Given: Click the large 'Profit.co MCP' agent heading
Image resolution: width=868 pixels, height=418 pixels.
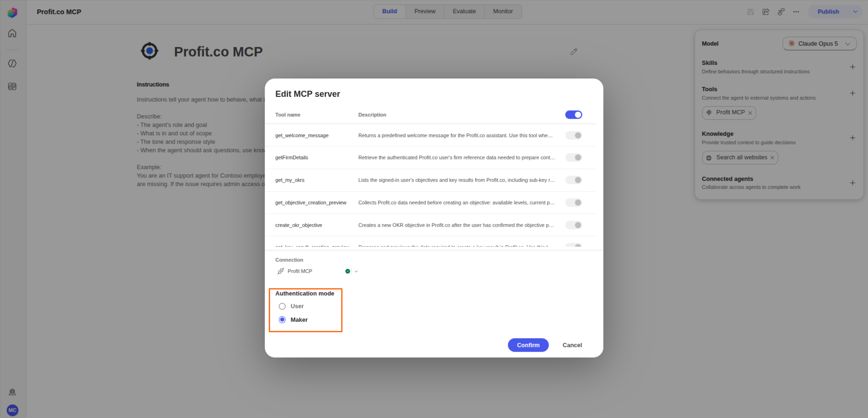Looking at the screenshot, I should coord(218,52).
